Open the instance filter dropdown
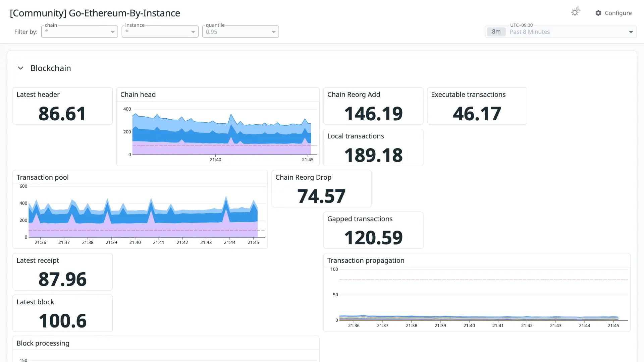The height and width of the screenshot is (362, 644). (x=160, y=32)
